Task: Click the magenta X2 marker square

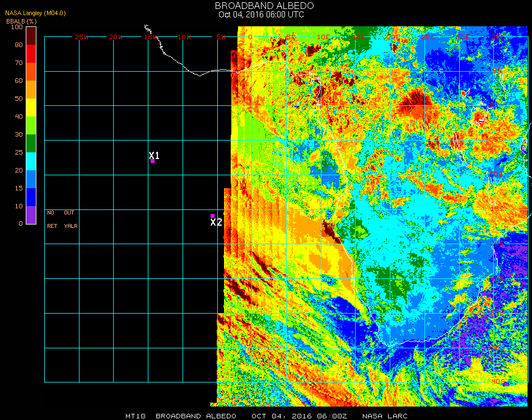Action: [x=212, y=216]
